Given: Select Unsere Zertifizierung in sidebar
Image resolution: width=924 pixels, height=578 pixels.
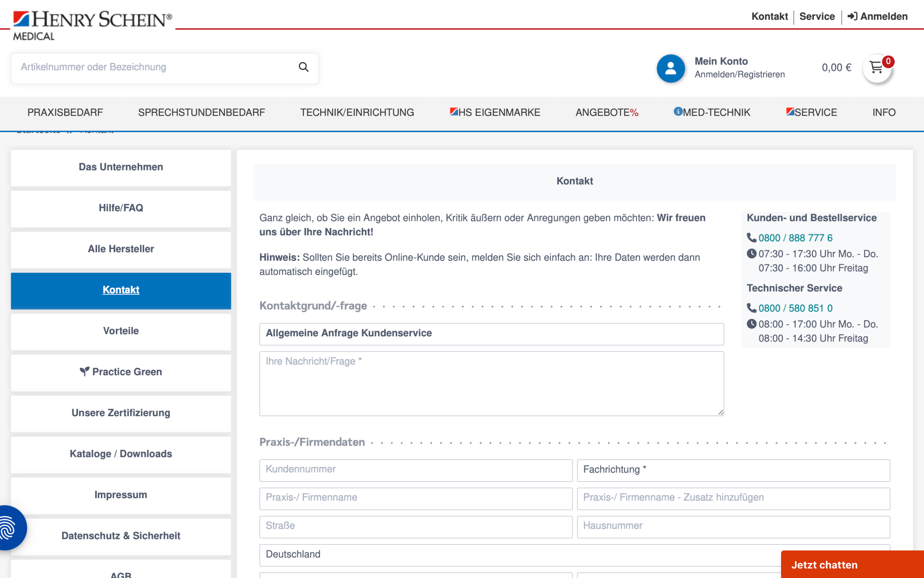Looking at the screenshot, I should coord(121,413).
